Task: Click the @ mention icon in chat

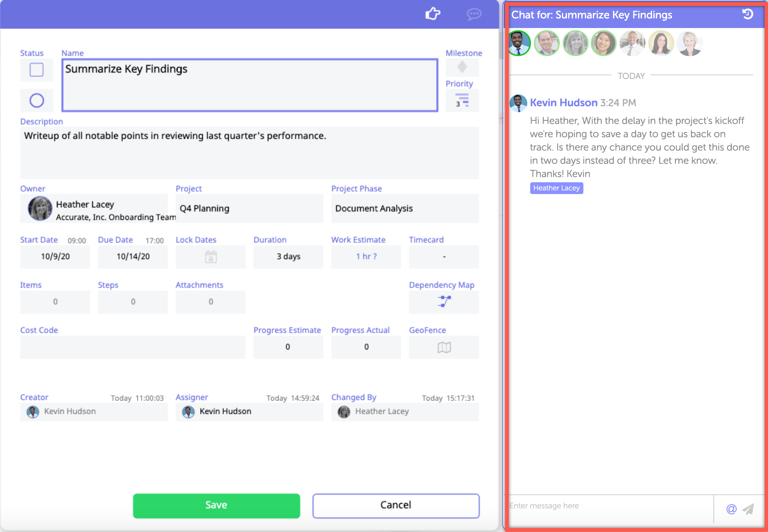Action: pos(731,509)
